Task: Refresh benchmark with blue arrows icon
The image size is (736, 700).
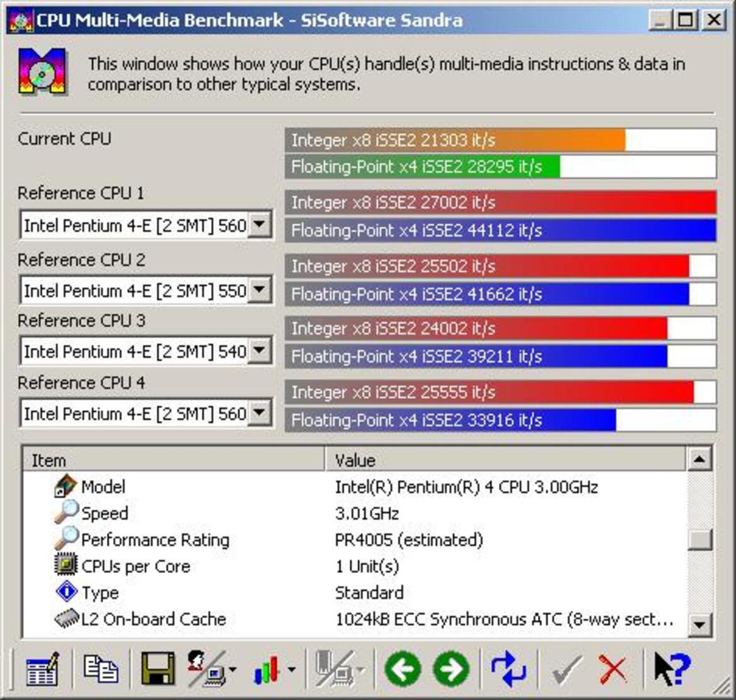Action: pos(508,669)
